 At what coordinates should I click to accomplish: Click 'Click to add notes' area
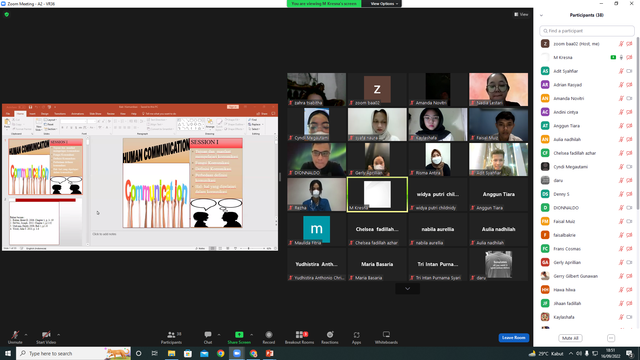pos(104,234)
